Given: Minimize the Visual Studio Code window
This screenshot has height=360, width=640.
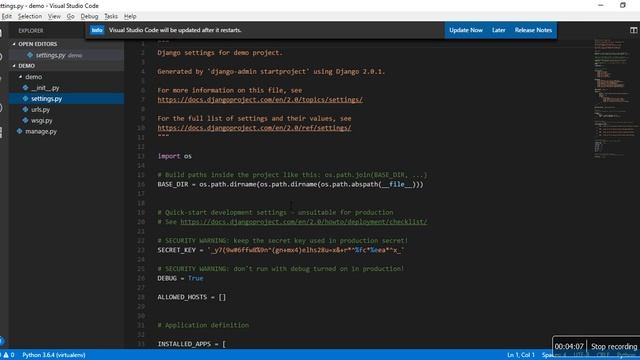Looking at the screenshot, I should pos(600,5).
